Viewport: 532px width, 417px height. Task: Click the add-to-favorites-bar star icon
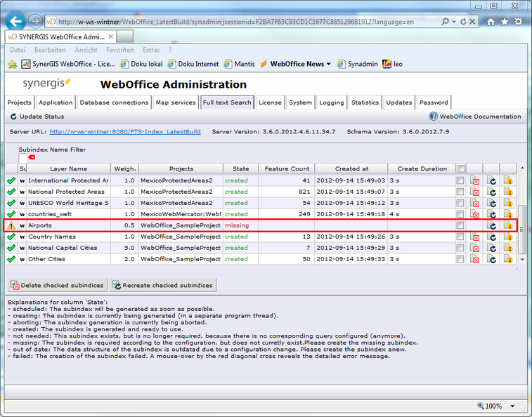tap(12, 64)
